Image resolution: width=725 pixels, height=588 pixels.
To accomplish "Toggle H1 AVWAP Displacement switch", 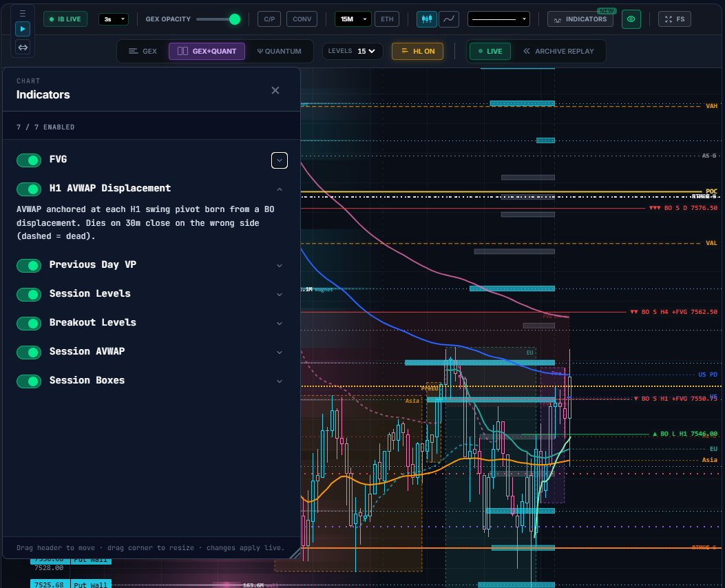I will 29,189.
